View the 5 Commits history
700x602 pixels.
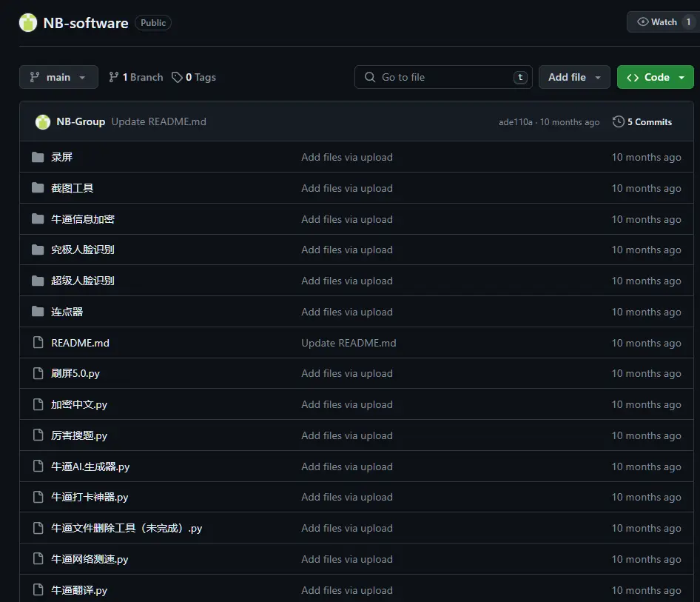point(642,122)
